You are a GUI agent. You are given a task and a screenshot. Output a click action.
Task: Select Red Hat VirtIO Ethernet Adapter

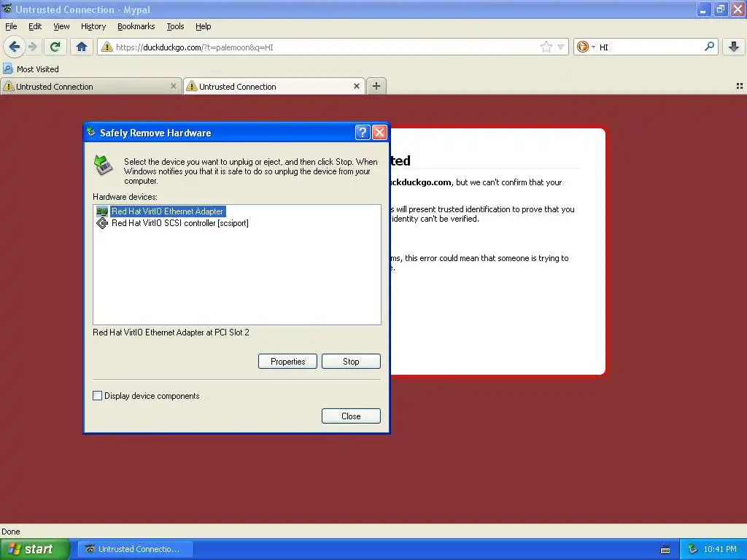(167, 211)
